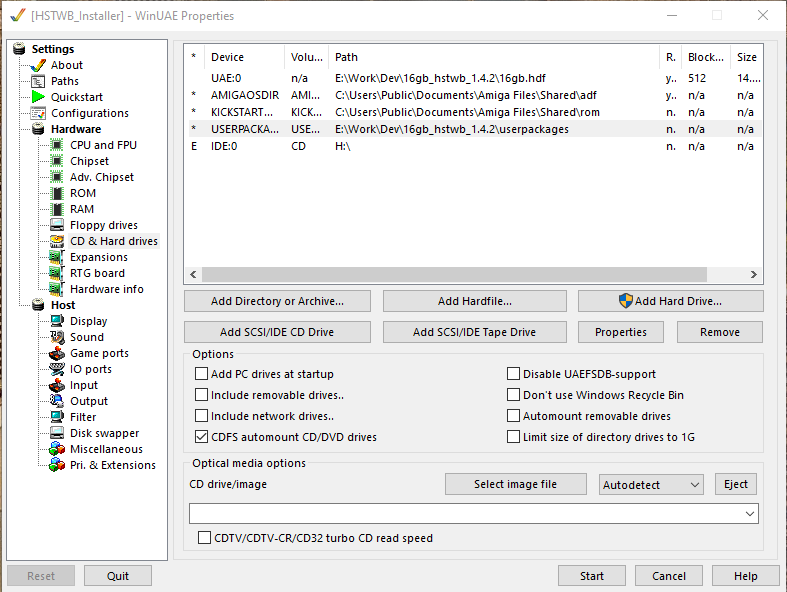Uncheck CDFS automount CD/DVD drives

[x=201, y=437]
